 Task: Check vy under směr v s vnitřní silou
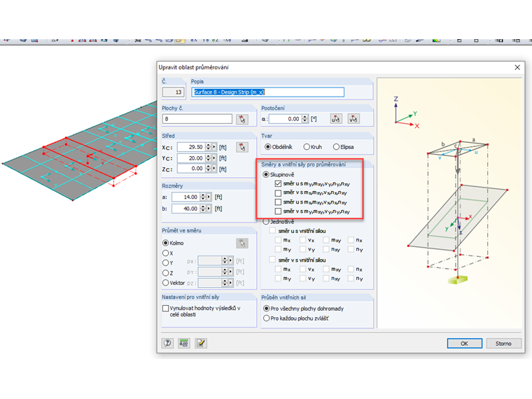click(303, 278)
